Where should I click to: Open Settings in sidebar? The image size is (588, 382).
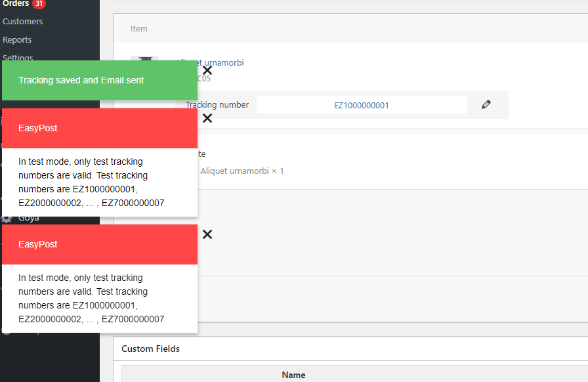click(x=18, y=57)
